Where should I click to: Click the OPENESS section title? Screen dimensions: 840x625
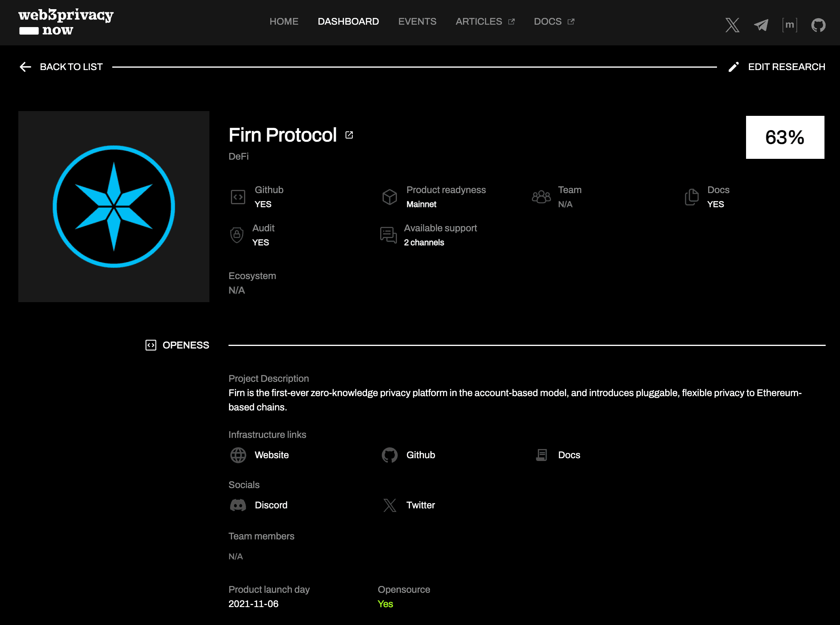click(x=186, y=345)
